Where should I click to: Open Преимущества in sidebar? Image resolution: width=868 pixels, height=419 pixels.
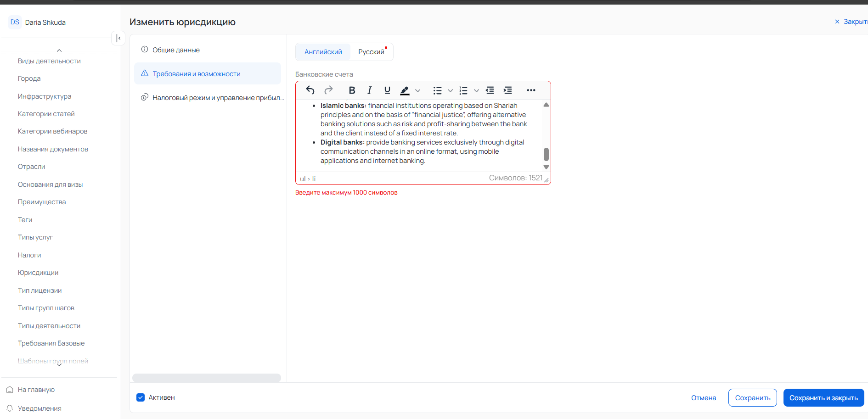coord(42,202)
